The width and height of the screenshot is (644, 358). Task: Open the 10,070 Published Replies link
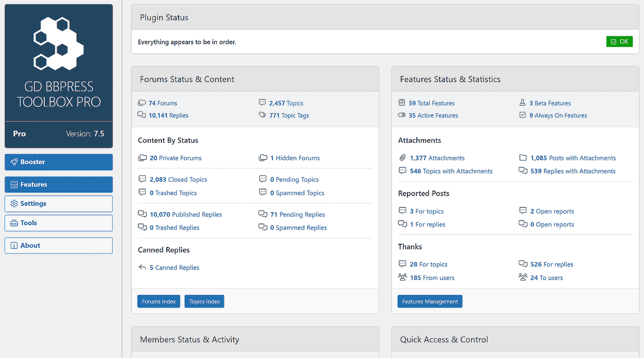point(186,214)
